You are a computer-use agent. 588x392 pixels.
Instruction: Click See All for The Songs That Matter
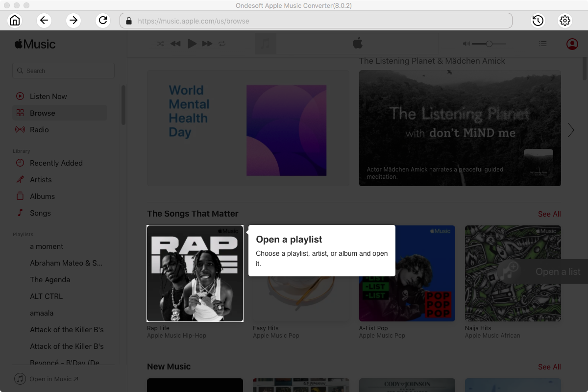click(549, 214)
